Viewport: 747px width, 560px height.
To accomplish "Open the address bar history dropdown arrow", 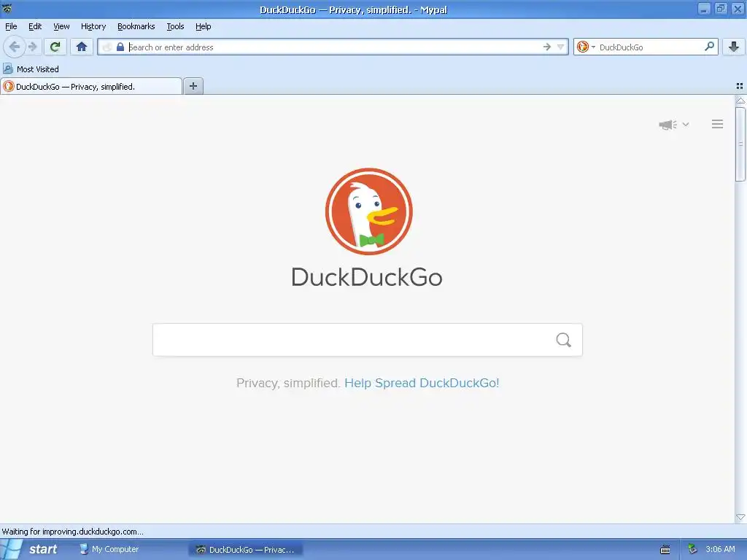I will coord(561,47).
